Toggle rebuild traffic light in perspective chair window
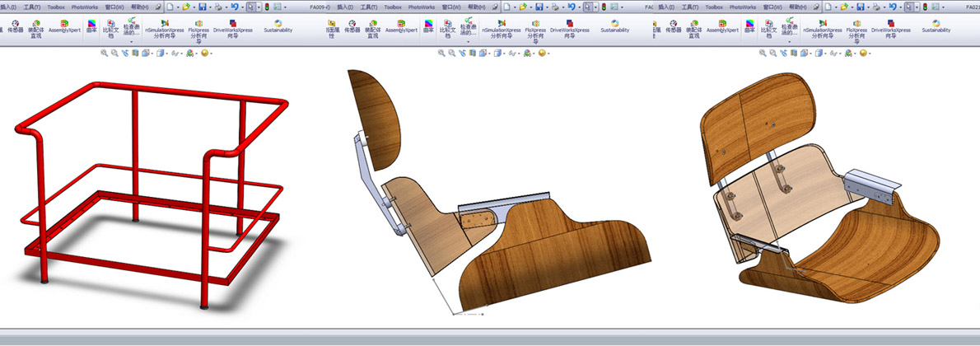 point(925,7)
